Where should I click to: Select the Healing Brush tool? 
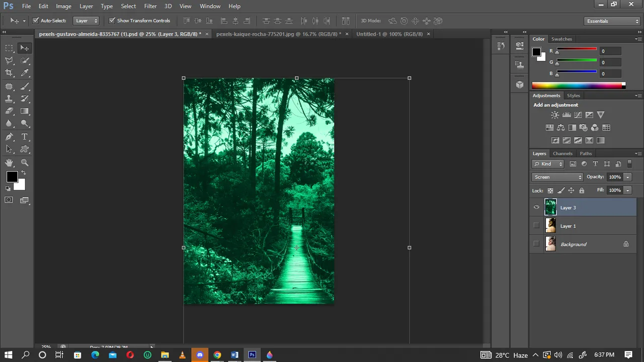[x=9, y=86]
